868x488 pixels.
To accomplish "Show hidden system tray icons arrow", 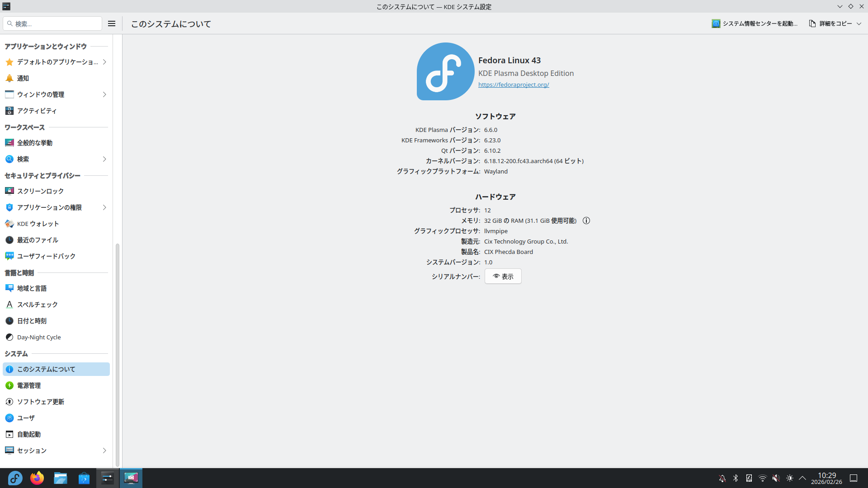I will tap(802, 478).
